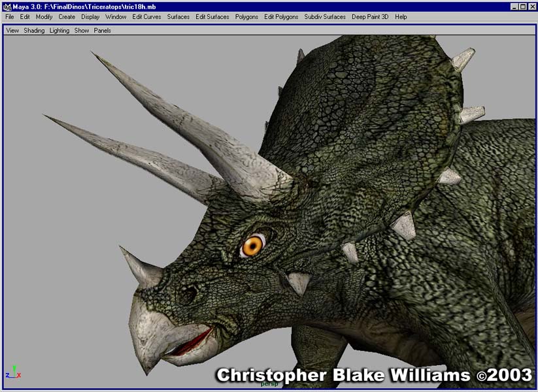538x392 pixels.
Task: Open the Edit Curves menu
Action: pos(146,17)
